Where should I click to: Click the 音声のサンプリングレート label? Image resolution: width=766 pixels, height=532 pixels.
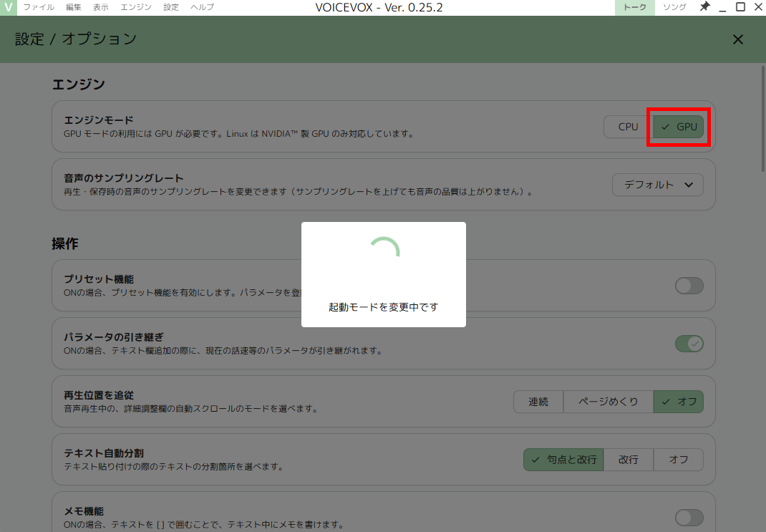(x=124, y=178)
